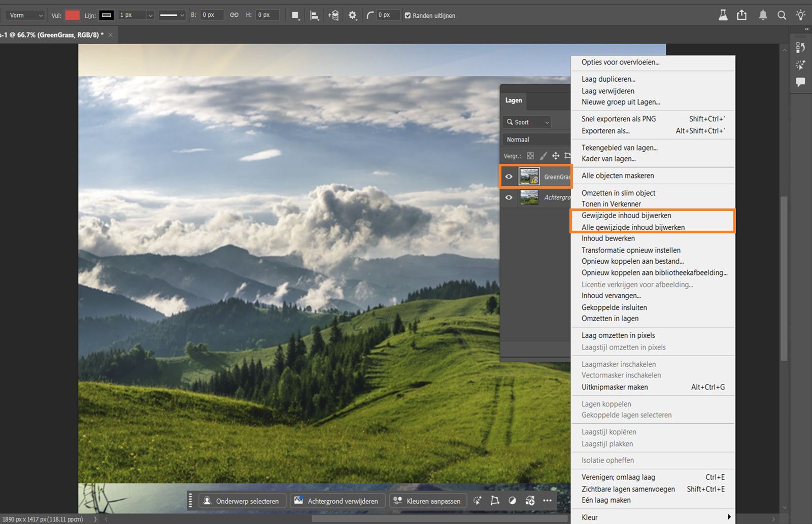Click the red Vul fill color swatch
812x524 pixels.
pos(72,15)
